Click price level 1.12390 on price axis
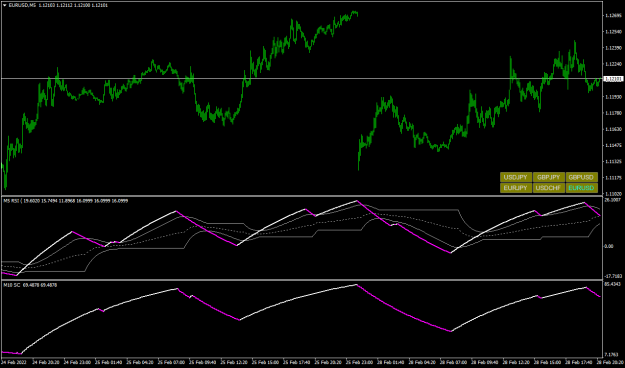Viewport: 625px width, 368px height. pyautogui.click(x=613, y=48)
